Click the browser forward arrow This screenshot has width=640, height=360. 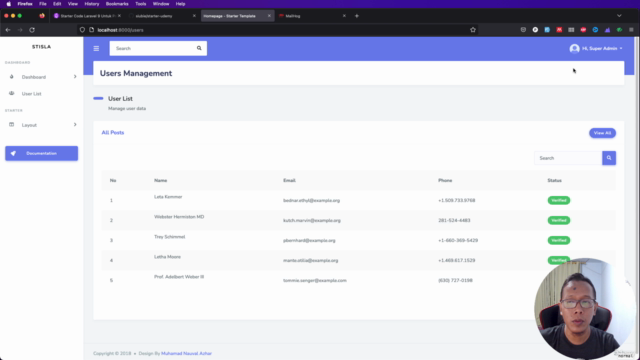pos(20,30)
